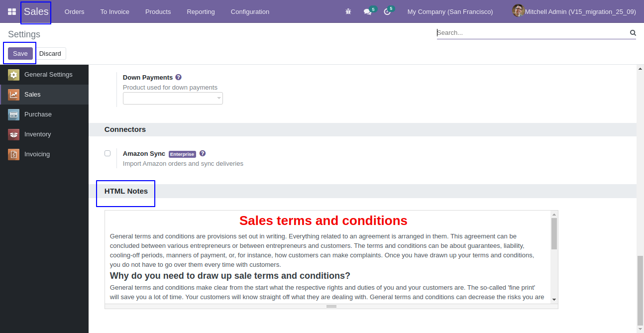644x333 pixels.
Task: Select the Sales settings tab
Action: click(44, 95)
